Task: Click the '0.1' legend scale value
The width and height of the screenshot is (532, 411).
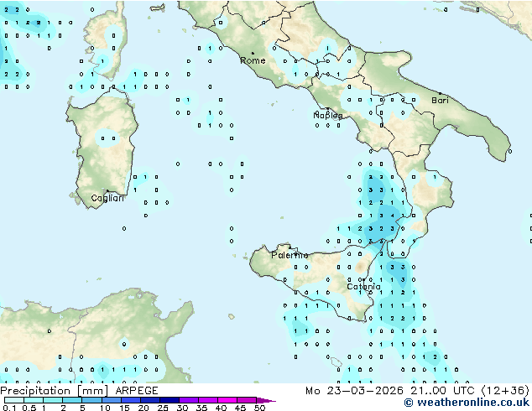Action: coord(10,408)
